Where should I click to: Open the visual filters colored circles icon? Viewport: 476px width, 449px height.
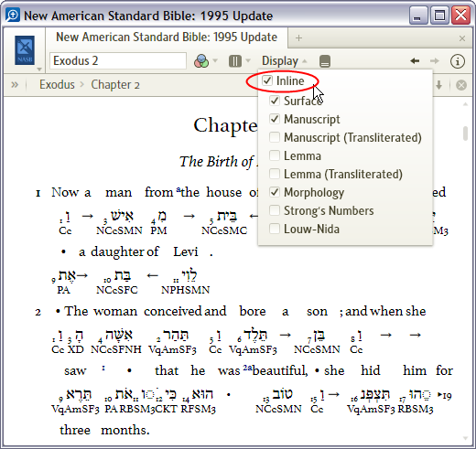pos(201,61)
